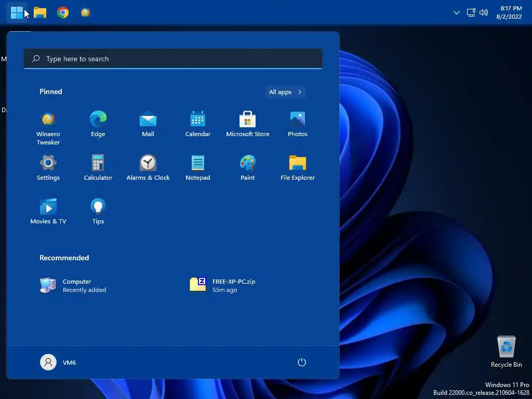Click the Power button in Start menu
The width and height of the screenshot is (532, 399).
pos(302,362)
